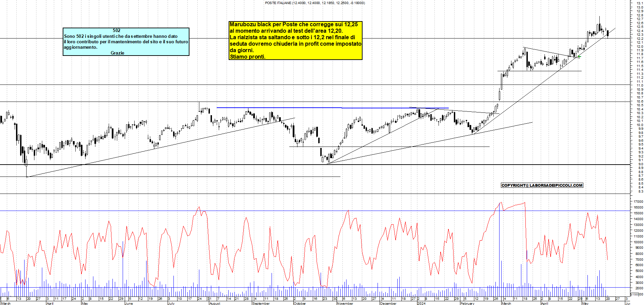Viewport: 644px width, 305px height.
Task: Select the November month label
Action: click(345, 303)
